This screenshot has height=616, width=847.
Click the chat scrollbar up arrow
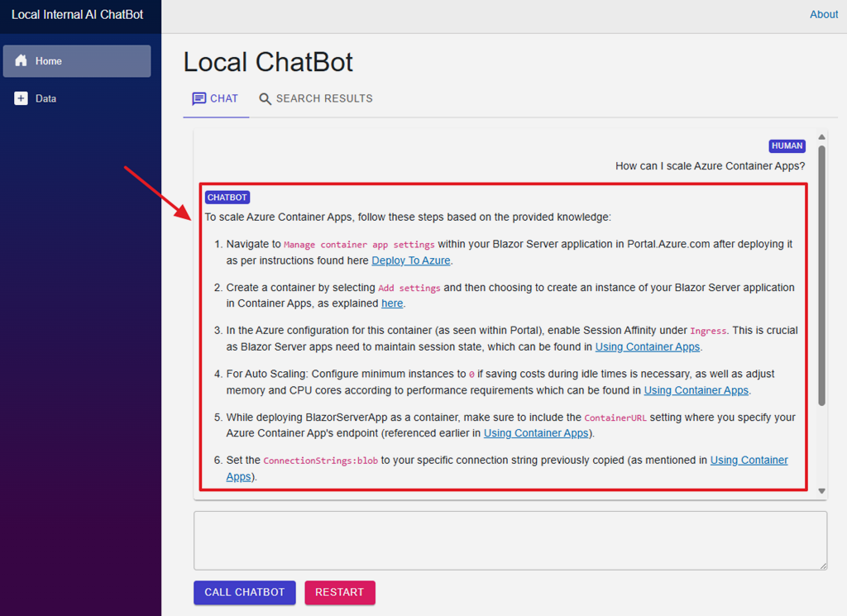click(x=821, y=137)
